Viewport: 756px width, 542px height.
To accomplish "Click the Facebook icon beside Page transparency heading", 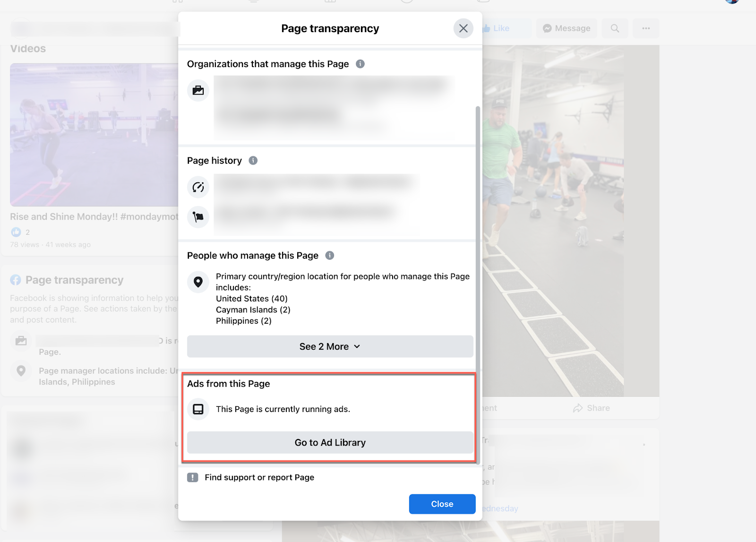I will 16,280.
